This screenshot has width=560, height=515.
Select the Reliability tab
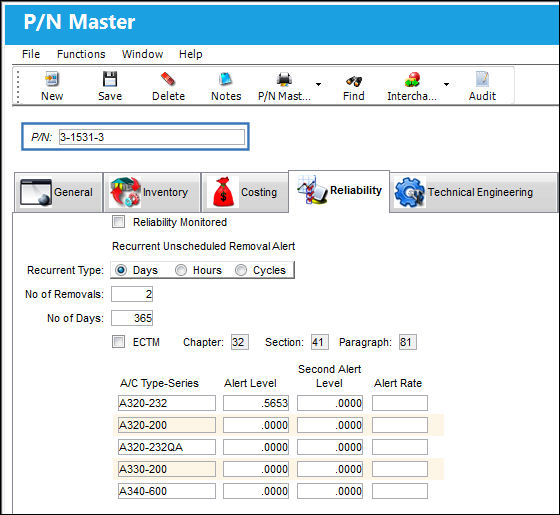point(339,191)
